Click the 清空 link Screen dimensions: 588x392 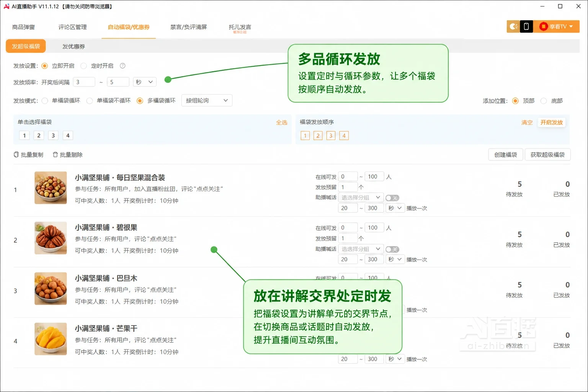527,122
